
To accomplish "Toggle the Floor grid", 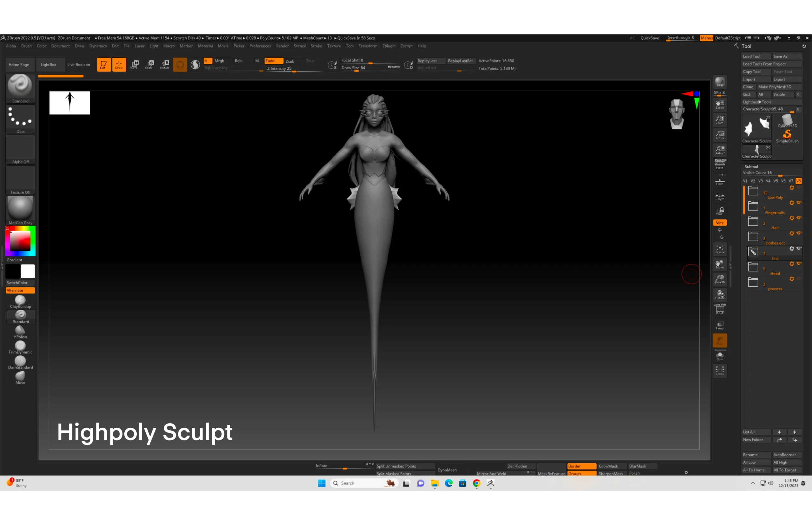I will click(720, 181).
